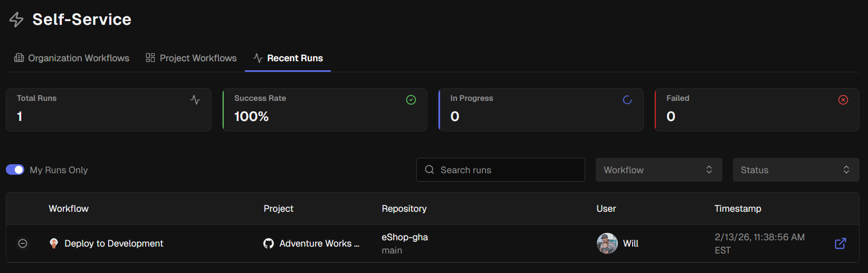Click the Failed runs card
Screen dimensions: 868x273
tap(757, 110)
